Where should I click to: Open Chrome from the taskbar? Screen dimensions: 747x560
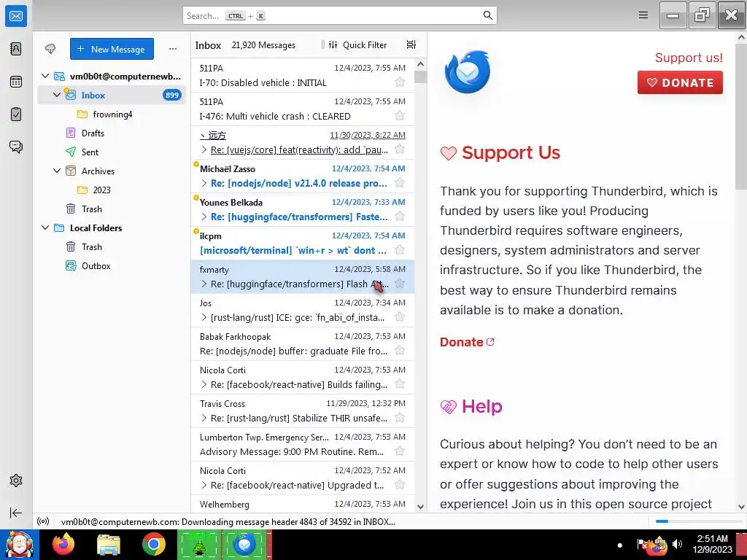click(153, 545)
